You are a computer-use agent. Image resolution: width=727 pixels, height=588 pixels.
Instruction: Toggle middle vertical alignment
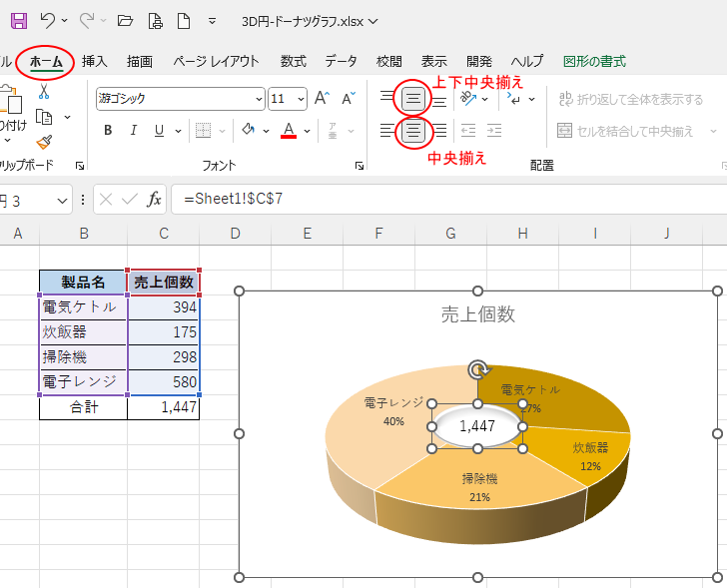click(413, 98)
